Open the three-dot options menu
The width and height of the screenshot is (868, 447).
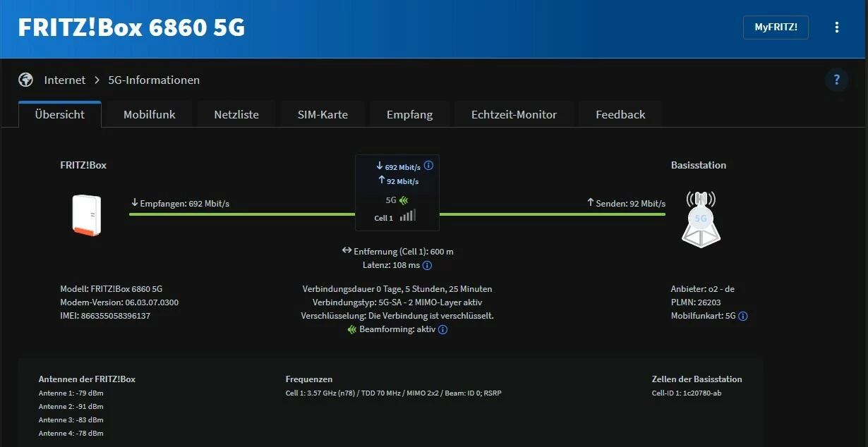click(837, 27)
